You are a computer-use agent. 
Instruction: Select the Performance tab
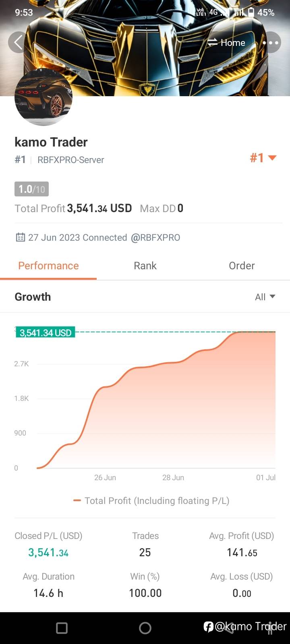48,266
